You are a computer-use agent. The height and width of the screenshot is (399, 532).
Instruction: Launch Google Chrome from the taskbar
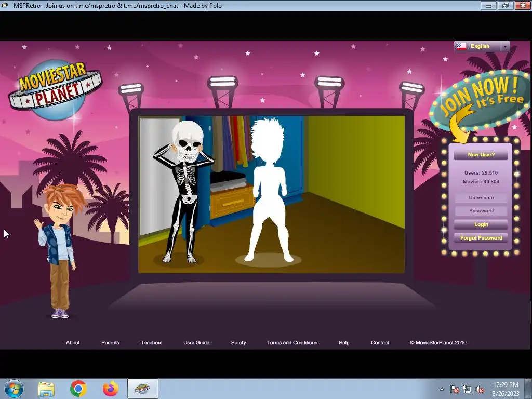78,389
